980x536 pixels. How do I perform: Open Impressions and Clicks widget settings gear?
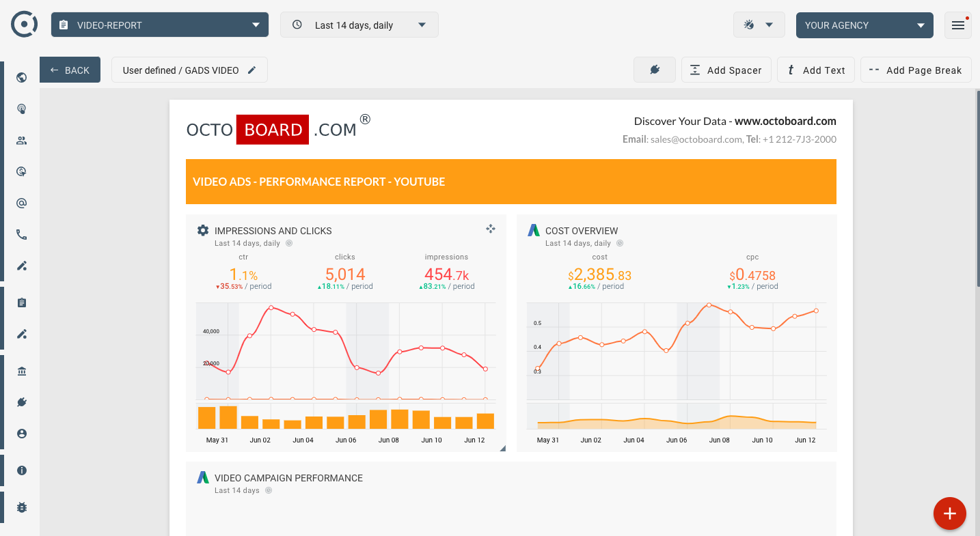(203, 231)
